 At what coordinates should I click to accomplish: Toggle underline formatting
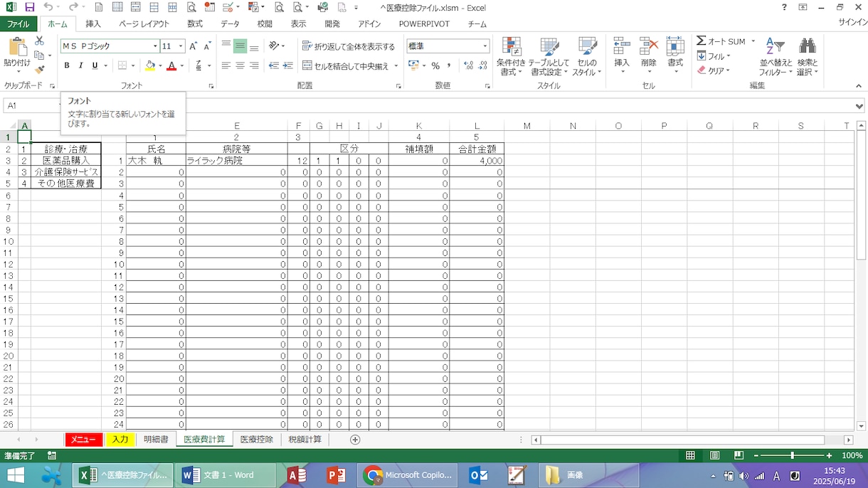point(95,65)
